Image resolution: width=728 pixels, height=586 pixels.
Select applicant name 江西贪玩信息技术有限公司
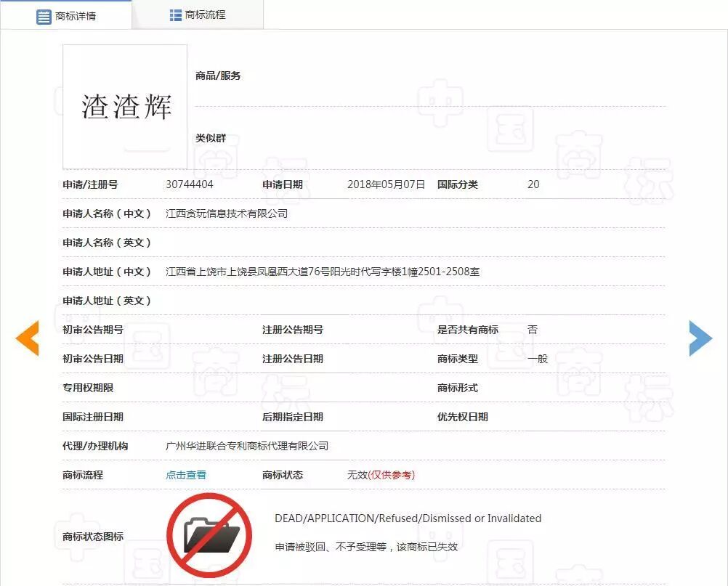pos(227,213)
